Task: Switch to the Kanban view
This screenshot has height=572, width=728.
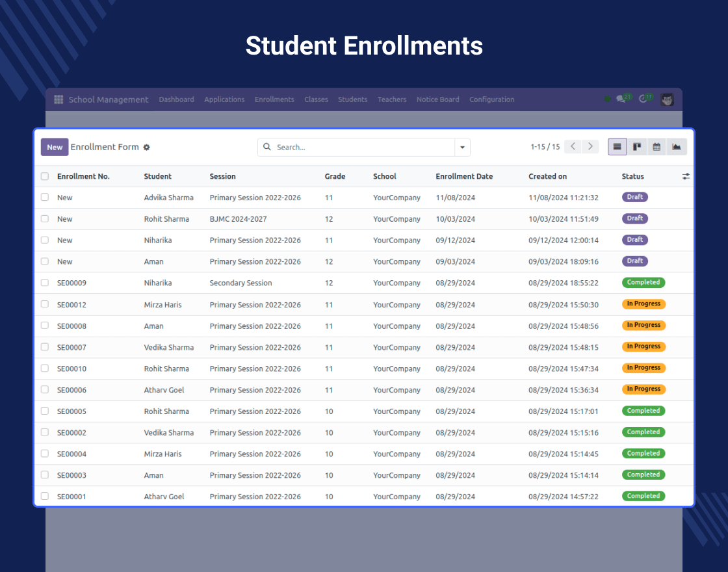Action: click(636, 147)
